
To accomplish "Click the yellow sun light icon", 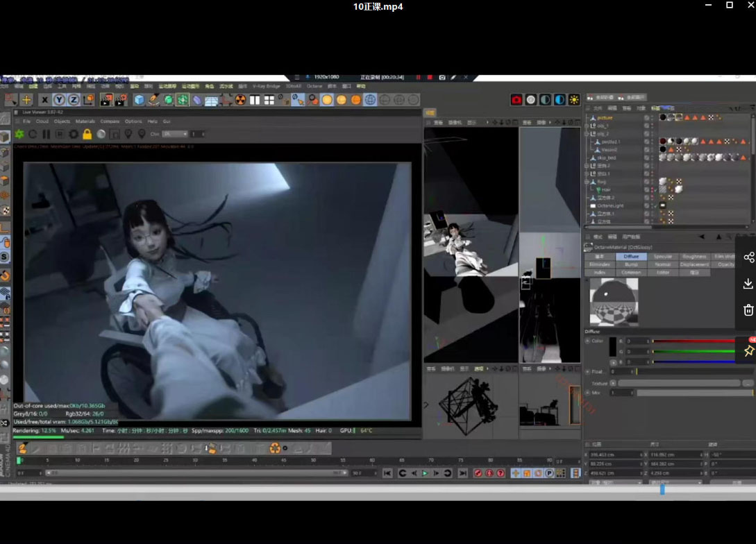I will coord(574,100).
